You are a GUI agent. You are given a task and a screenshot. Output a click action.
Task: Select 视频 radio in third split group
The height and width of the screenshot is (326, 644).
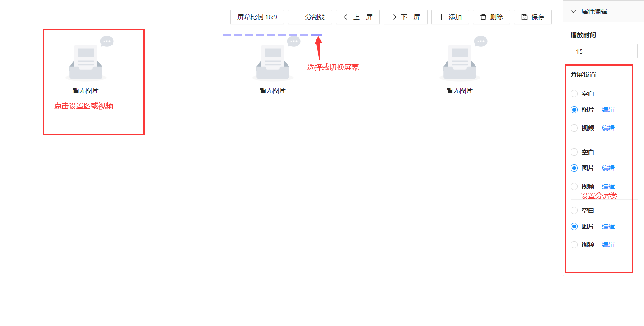(574, 244)
